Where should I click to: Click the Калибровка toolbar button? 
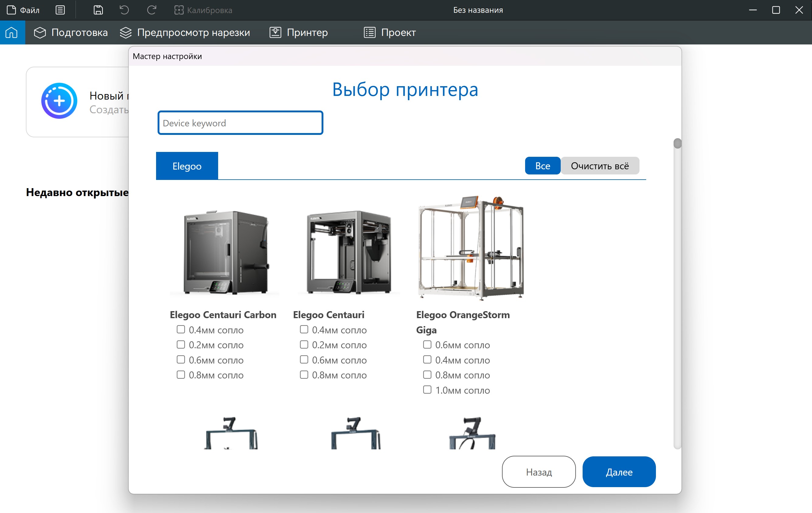tap(203, 10)
